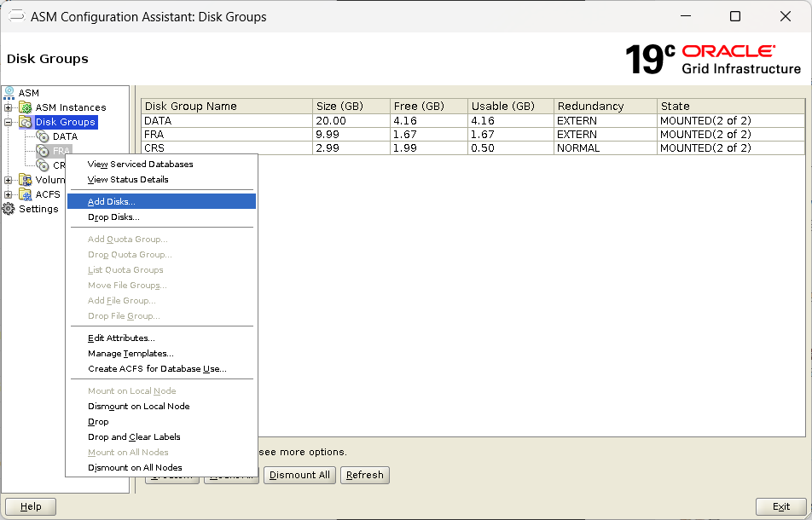Click the CRS disk group tree icon

(x=43, y=165)
